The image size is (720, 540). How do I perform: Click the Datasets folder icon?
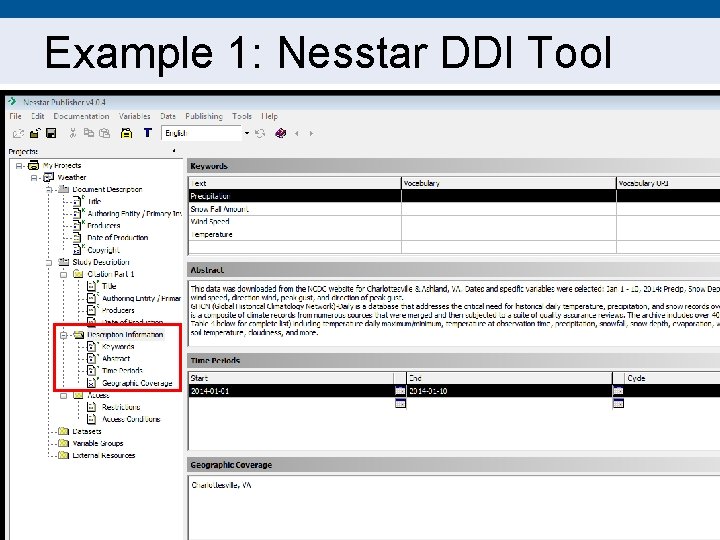63,431
